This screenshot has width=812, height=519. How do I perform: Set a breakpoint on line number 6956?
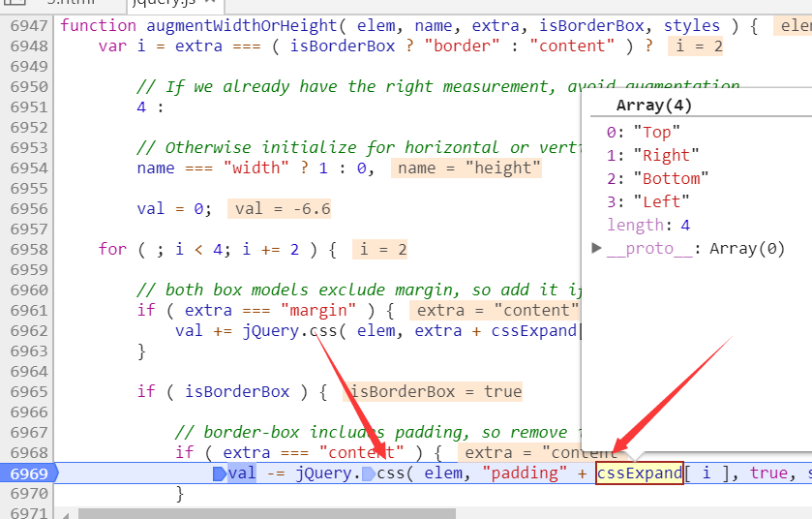point(29,209)
